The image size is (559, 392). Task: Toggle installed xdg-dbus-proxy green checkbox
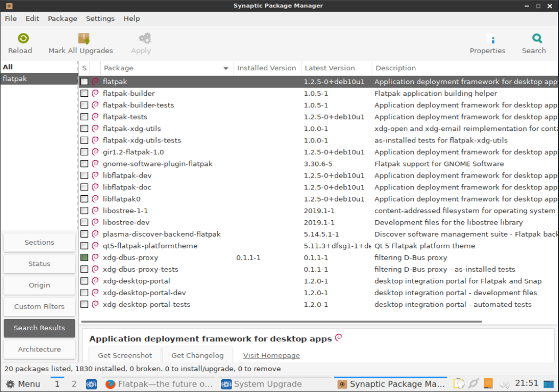(84, 257)
